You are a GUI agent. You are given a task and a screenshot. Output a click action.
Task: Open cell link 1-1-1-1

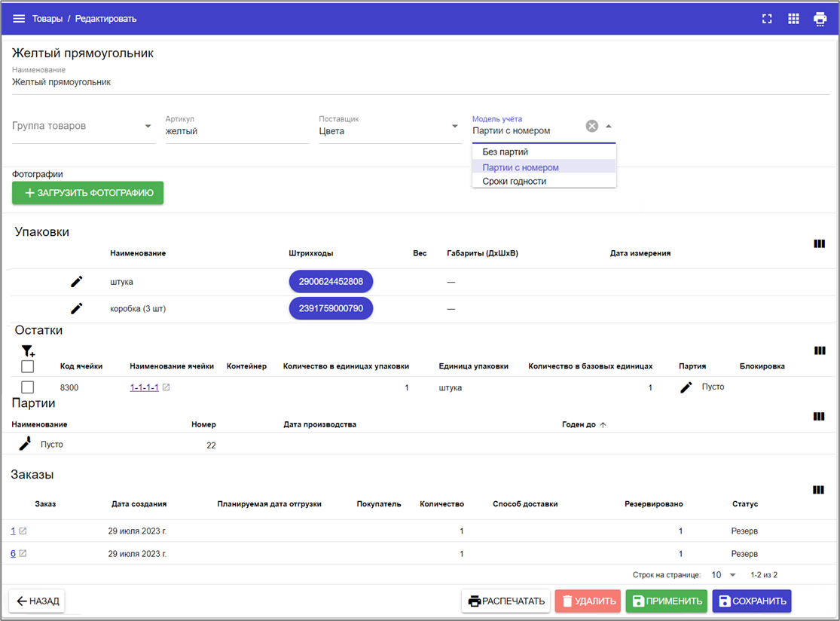(x=144, y=387)
